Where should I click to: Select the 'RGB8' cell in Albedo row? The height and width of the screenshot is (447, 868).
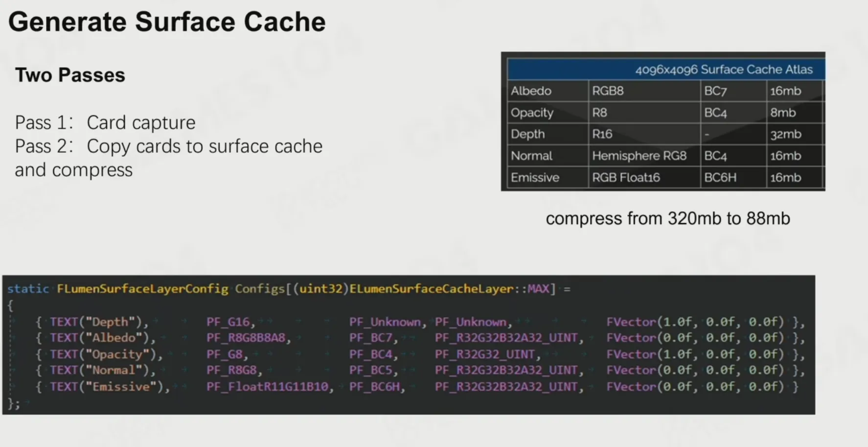click(x=644, y=91)
